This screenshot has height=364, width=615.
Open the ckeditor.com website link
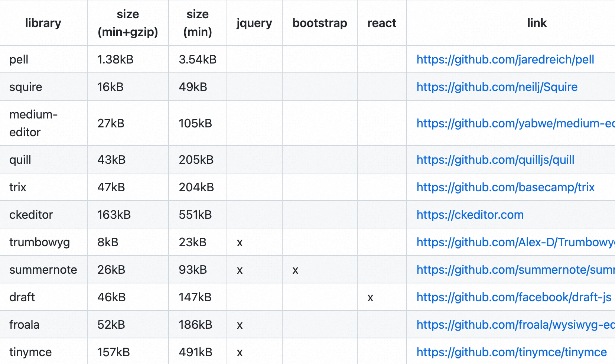point(470,215)
